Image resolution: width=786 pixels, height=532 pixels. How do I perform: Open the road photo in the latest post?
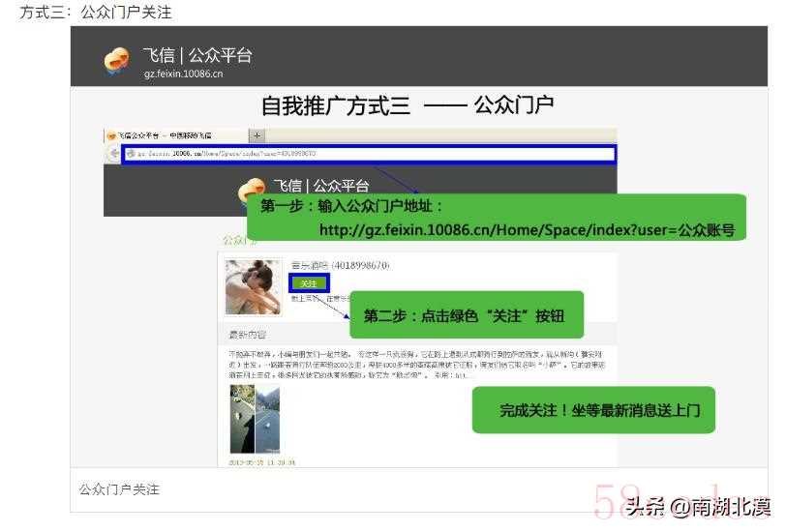255,419
